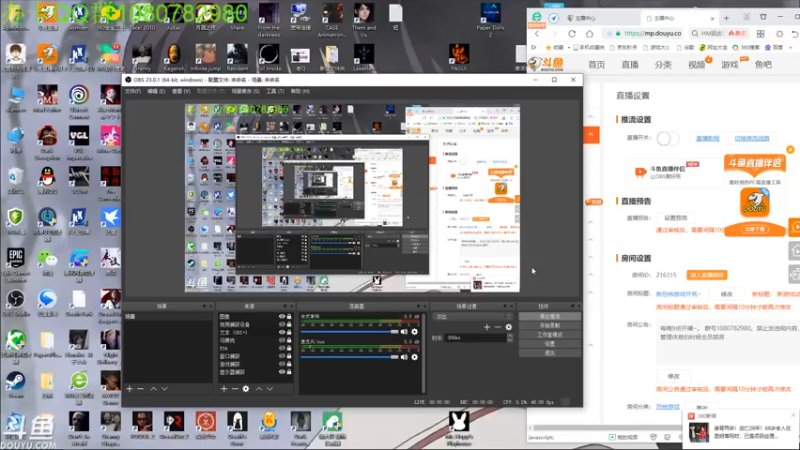Close the 360 news popup
This screenshot has width=800, height=450.
click(x=793, y=415)
